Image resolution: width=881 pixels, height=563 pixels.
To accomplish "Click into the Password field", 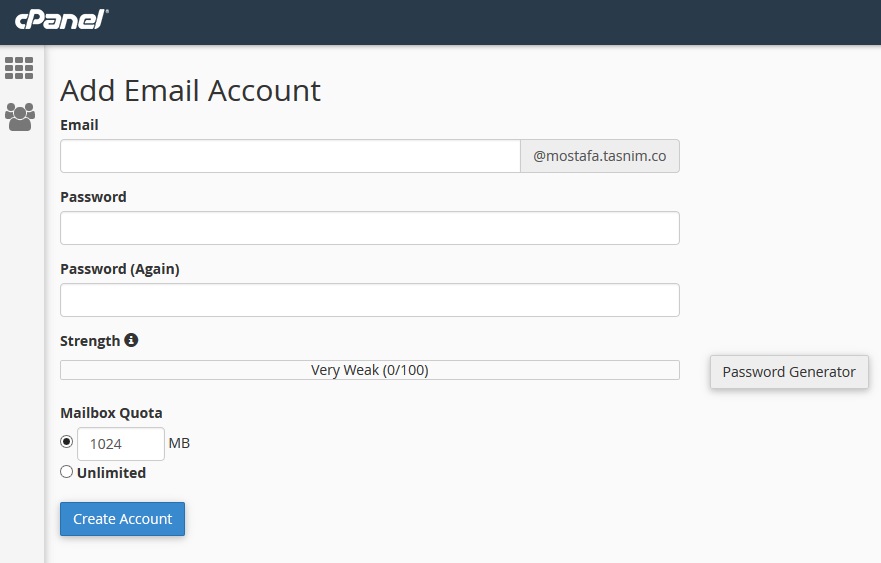I will tap(369, 228).
